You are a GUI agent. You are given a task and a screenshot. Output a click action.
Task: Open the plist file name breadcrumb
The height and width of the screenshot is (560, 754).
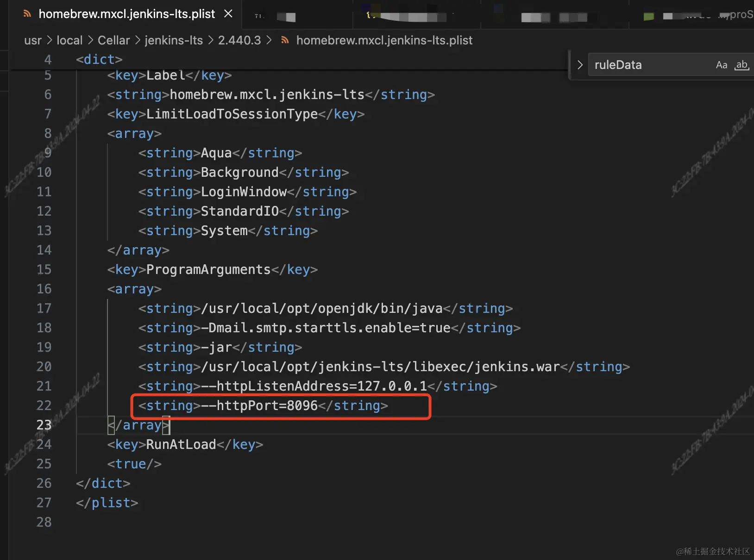(384, 40)
